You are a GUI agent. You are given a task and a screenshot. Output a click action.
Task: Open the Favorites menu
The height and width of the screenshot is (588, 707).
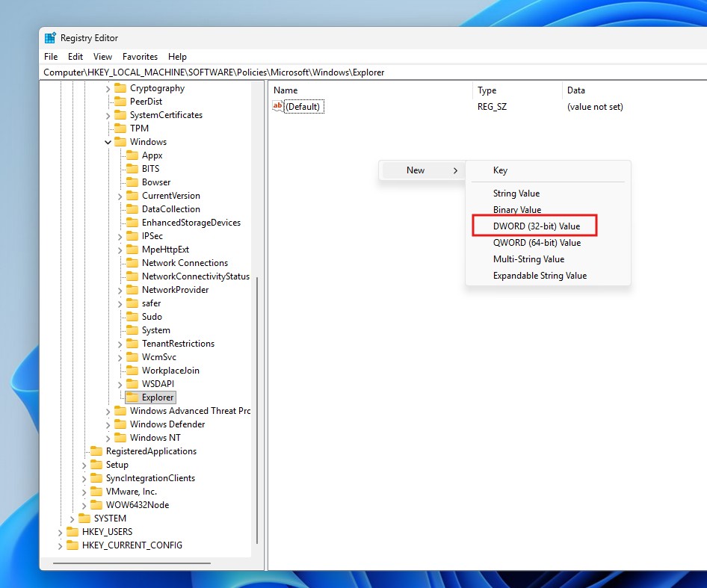click(140, 56)
